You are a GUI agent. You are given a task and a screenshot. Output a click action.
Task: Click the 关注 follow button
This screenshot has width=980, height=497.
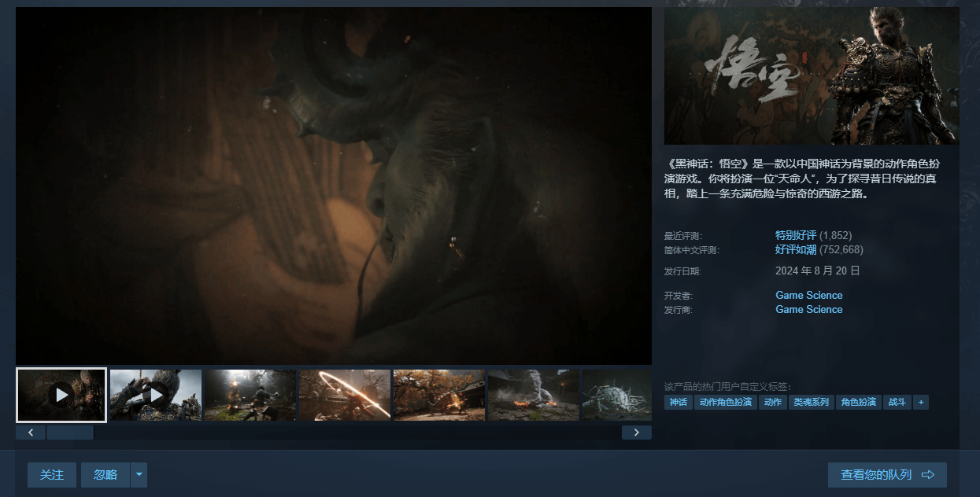point(52,475)
